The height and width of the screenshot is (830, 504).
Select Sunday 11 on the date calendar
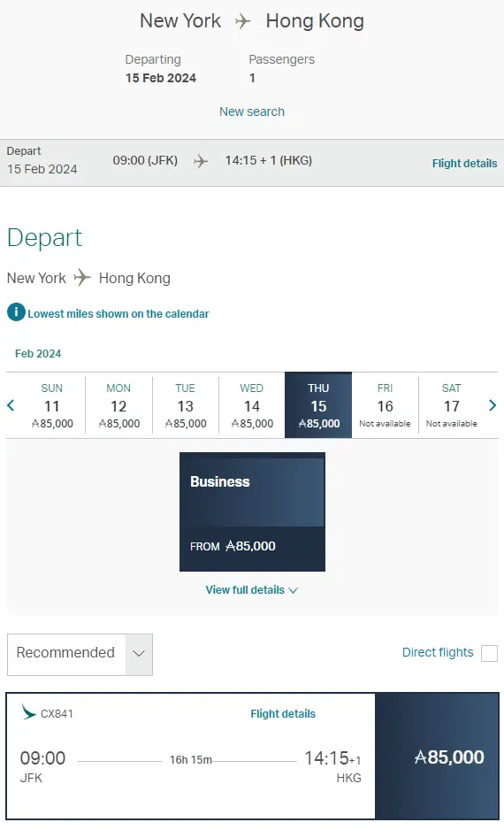pyautogui.click(x=52, y=405)
